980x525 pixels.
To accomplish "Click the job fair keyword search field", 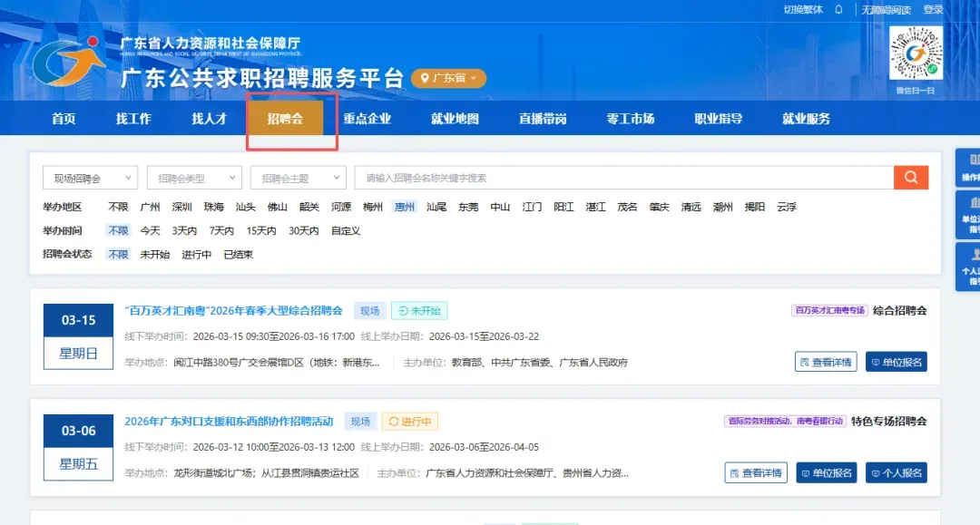I will [x=623, y=178].
